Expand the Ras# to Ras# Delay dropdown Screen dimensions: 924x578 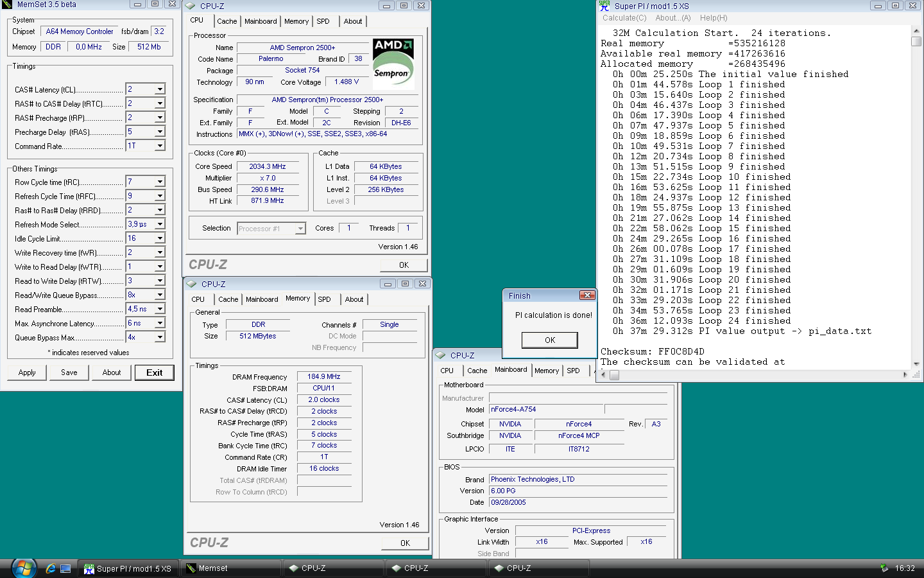[160, 210]
